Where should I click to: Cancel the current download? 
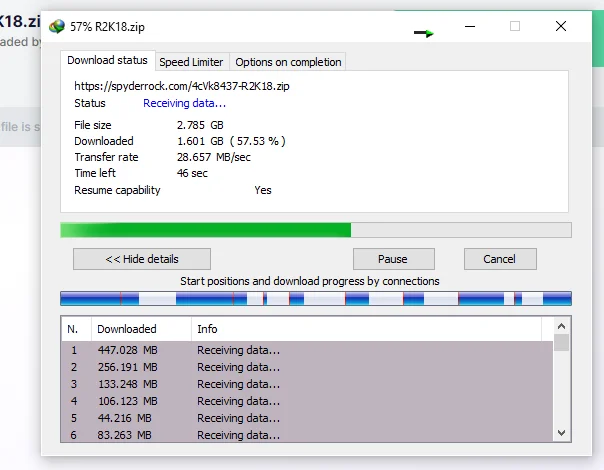click(500, 259)
